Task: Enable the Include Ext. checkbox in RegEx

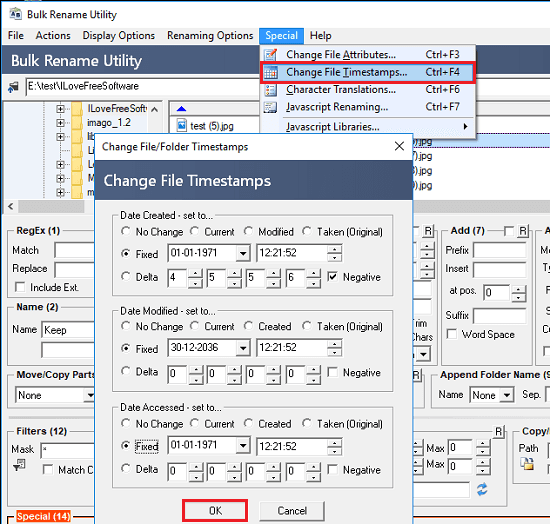Action: click(x=20, y=287)
